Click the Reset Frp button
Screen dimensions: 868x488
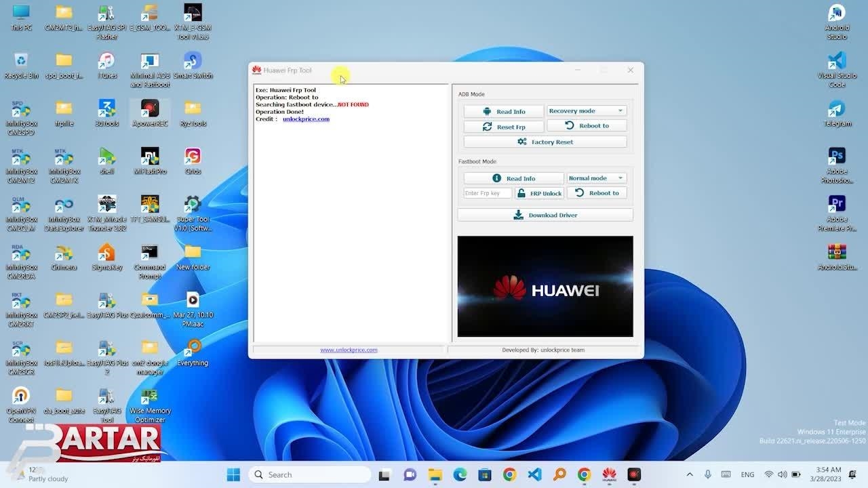pos(504,127)
